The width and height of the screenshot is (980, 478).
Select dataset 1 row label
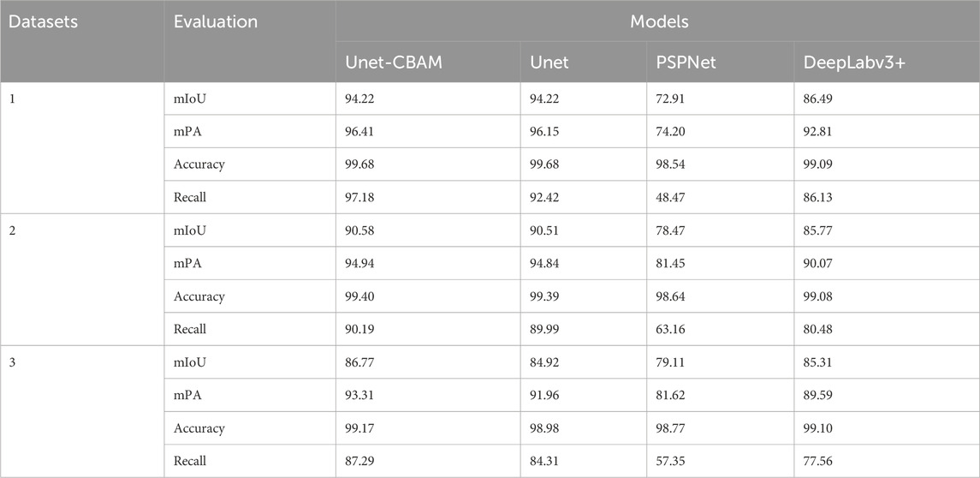(13, 99)
